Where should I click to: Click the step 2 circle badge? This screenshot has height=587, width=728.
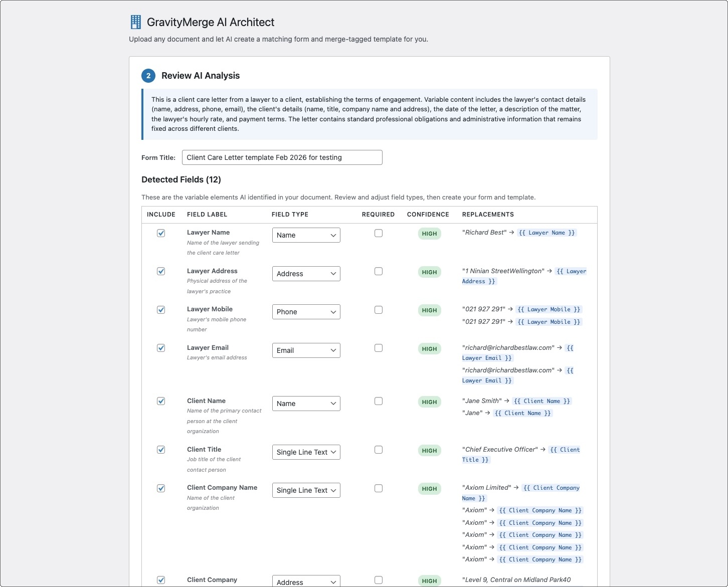(148, 76)
